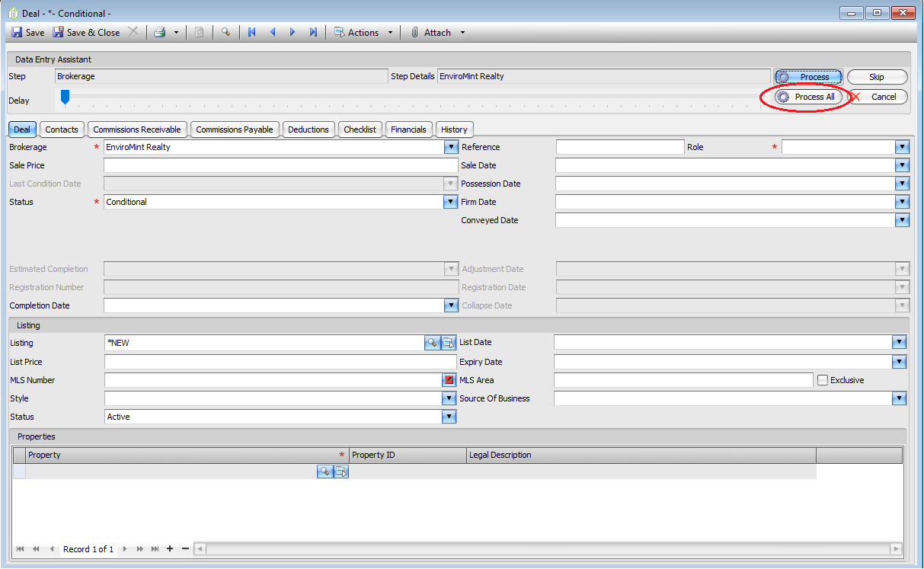Open the print options dropdown arrow
The width and height of the screenshot is (924, 569).
pos(176,33)
